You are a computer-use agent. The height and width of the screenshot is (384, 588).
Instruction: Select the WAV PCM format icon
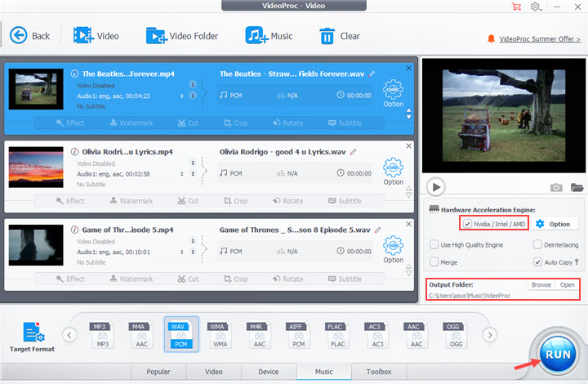pos(181,334)
